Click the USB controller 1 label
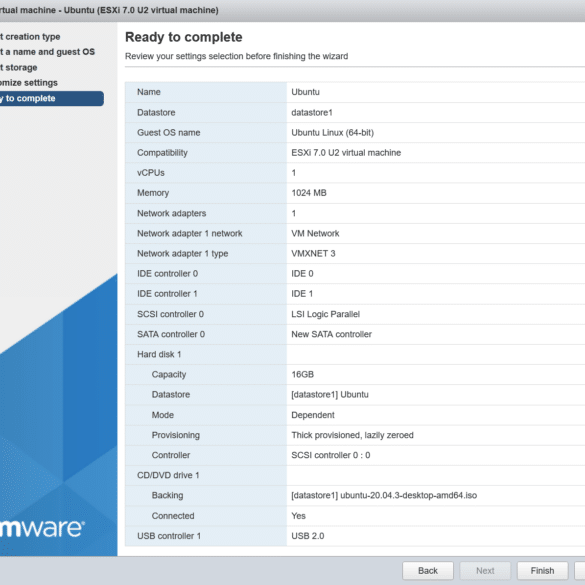The height and width of the screenshot is (585, 585). click(x=169, y=536)
